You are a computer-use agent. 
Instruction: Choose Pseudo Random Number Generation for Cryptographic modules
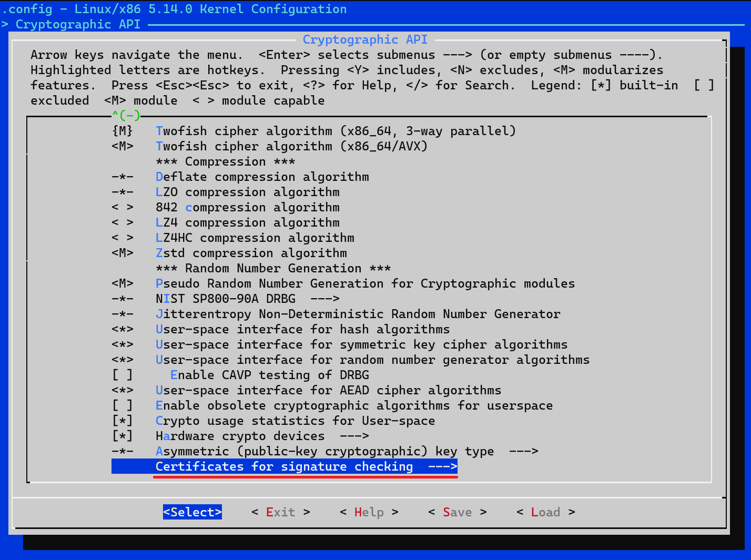[x=366, y=283]
